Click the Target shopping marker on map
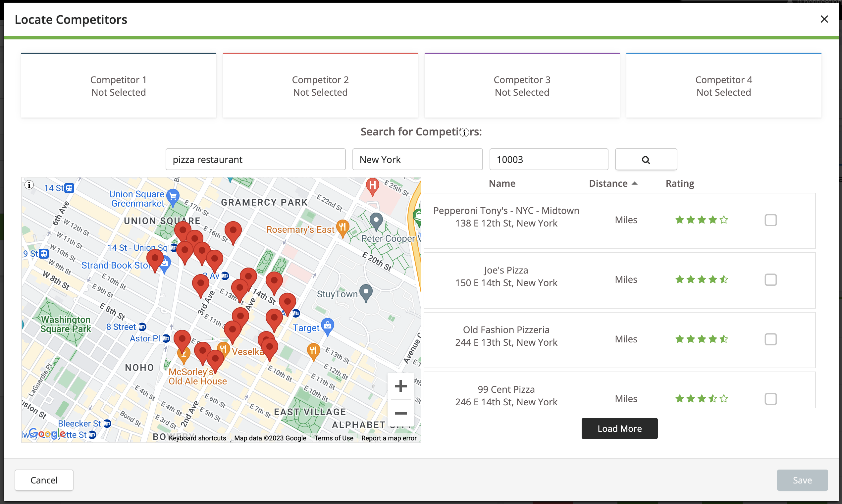 tap(327, 327)
